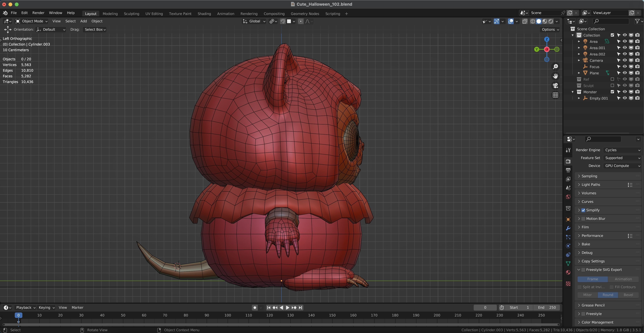Select rendered viewport shading

click(x=551, y=21)
